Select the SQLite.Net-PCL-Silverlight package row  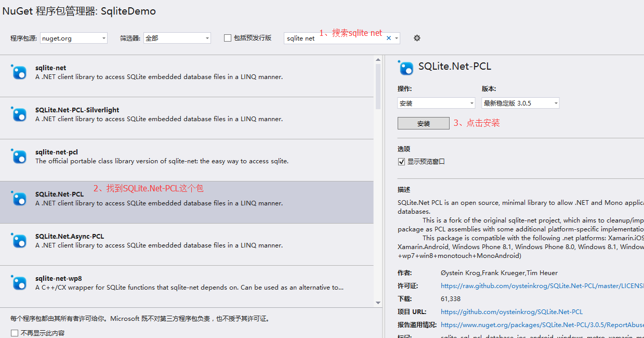click(187, 118)
